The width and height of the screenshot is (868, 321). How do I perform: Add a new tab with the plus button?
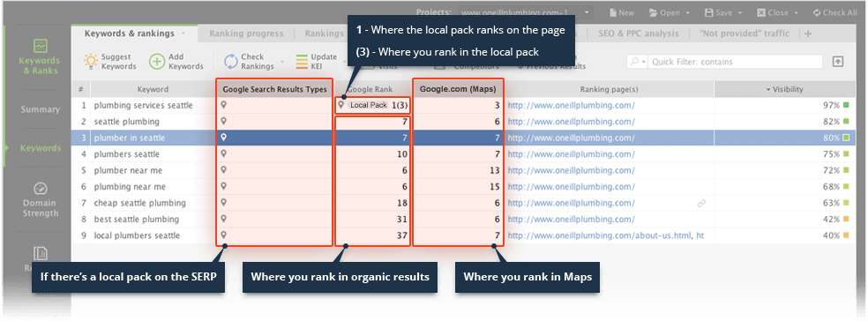pos(808,34)
